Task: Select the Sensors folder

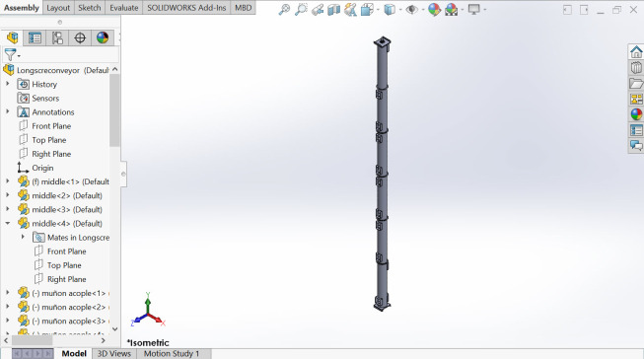Action: [38, 99]
